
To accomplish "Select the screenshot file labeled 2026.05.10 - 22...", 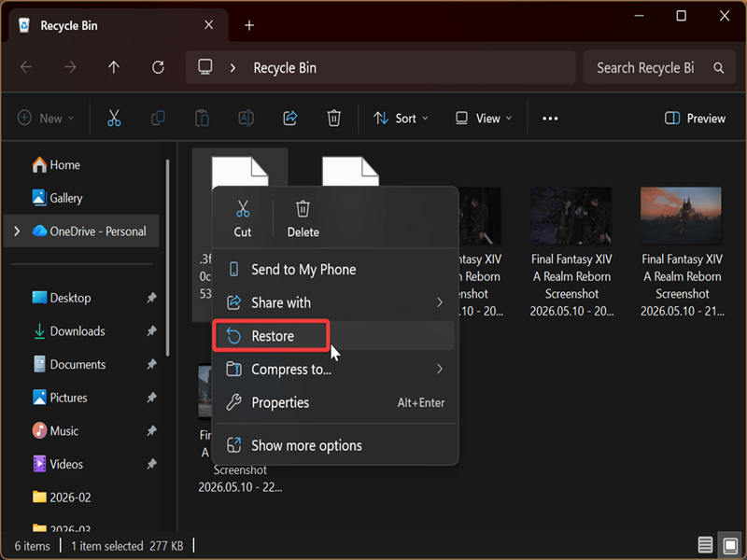I will [240, 479].
